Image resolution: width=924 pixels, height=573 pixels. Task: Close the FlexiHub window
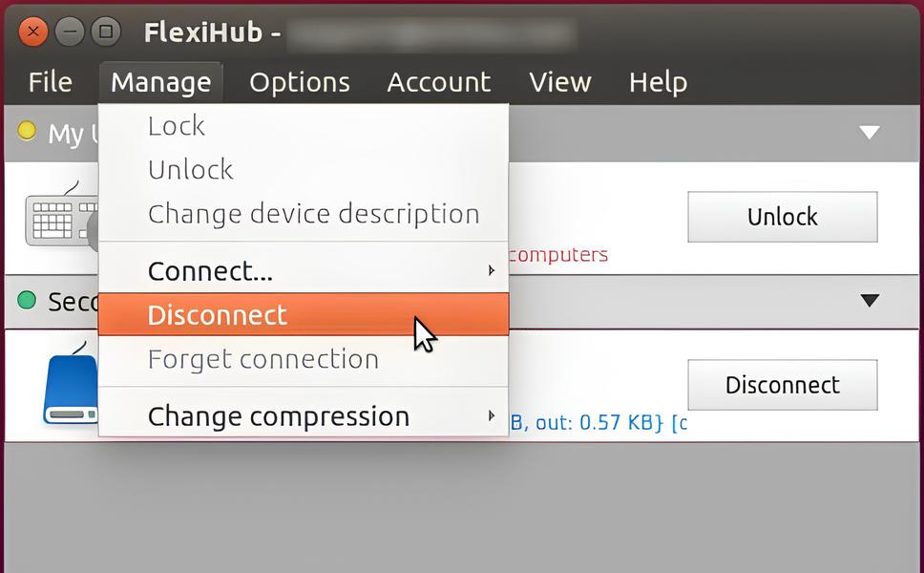(33, 32)
